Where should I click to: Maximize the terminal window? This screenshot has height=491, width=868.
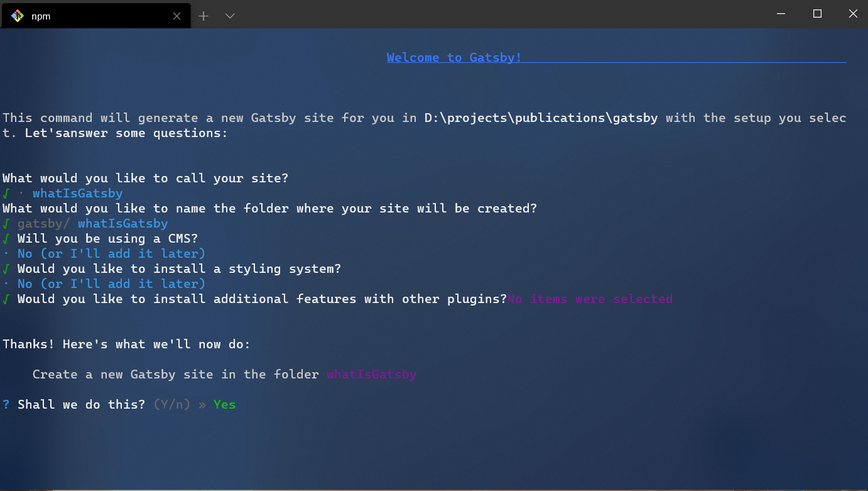pos(817,13)
